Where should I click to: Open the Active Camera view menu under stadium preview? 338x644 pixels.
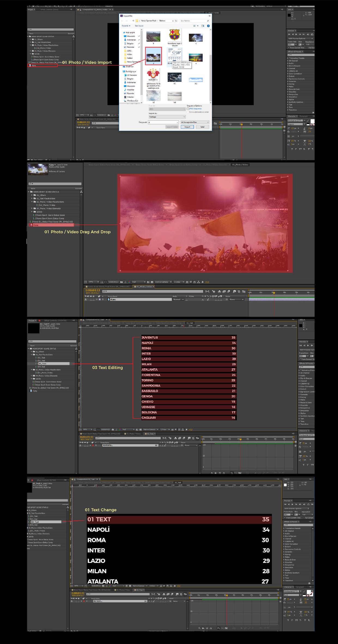[163, 282]
